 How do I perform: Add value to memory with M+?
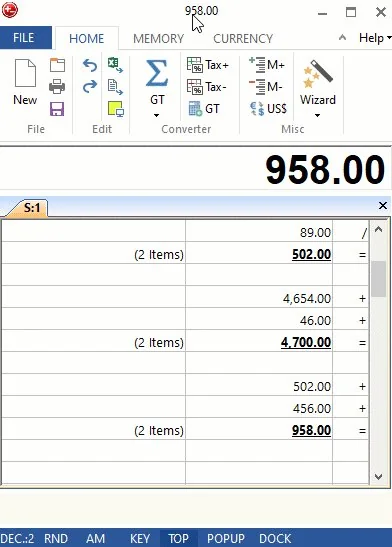(x=267, y=65)
